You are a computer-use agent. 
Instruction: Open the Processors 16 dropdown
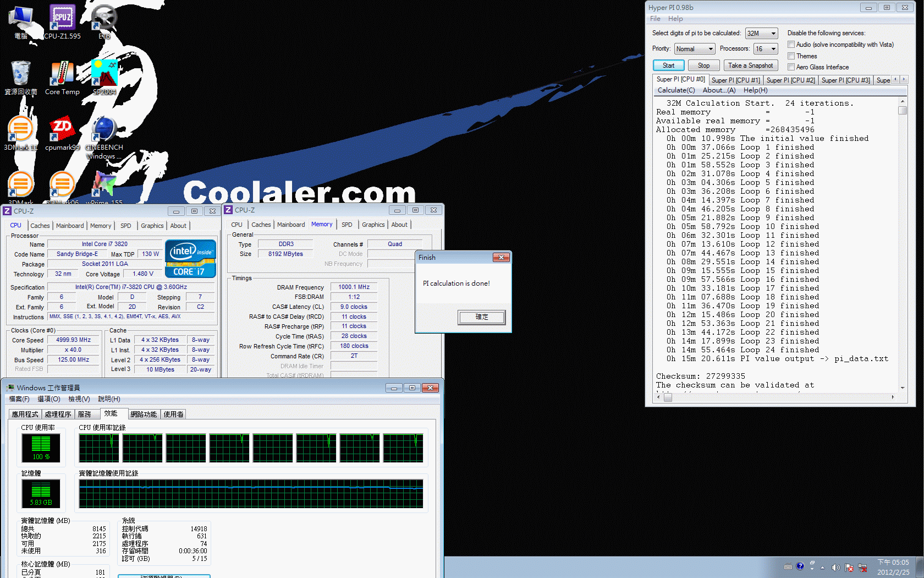pos(766,49)
